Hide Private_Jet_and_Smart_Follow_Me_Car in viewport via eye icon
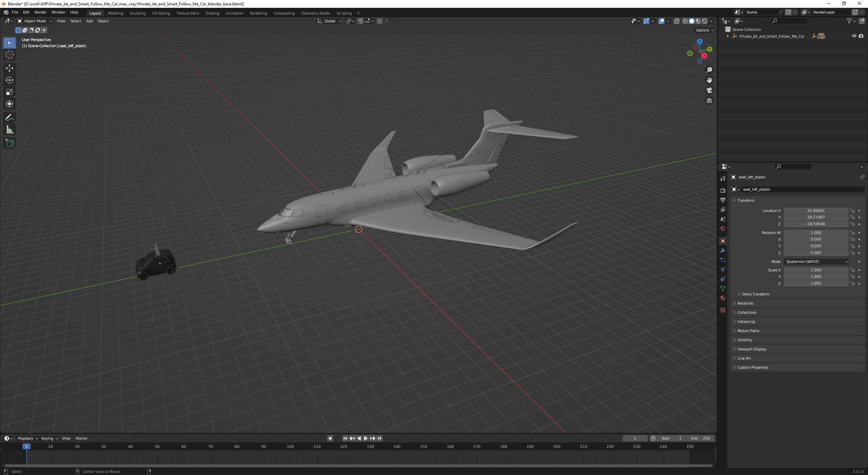The image size is (868, 475). 854,36
